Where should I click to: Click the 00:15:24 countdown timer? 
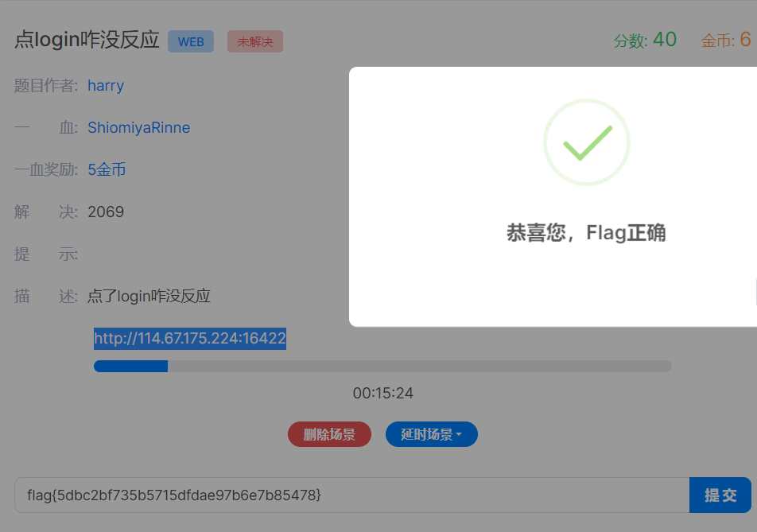click(382, 393)
